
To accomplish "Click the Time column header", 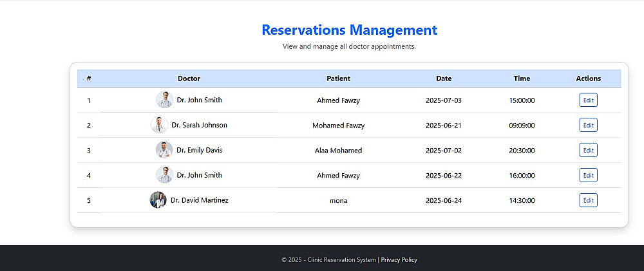I will coord(522,79).
